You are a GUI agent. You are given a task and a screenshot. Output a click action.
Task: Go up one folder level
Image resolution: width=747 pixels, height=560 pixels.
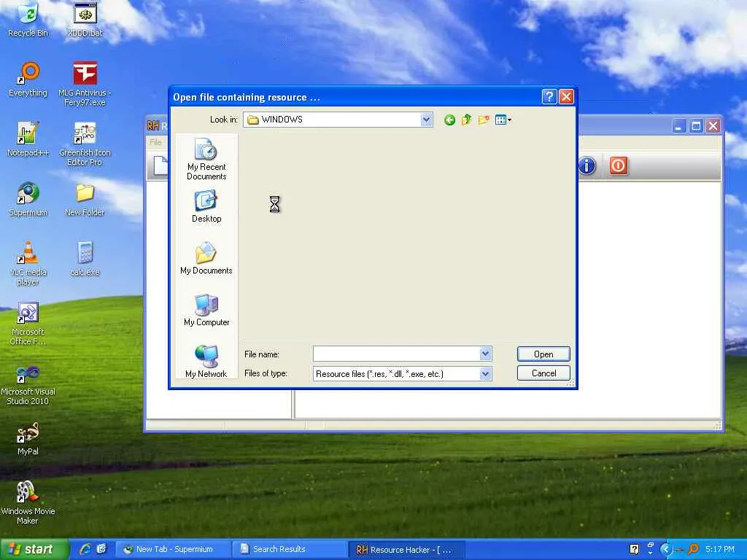pyautogui.click(x=466, y=120)
